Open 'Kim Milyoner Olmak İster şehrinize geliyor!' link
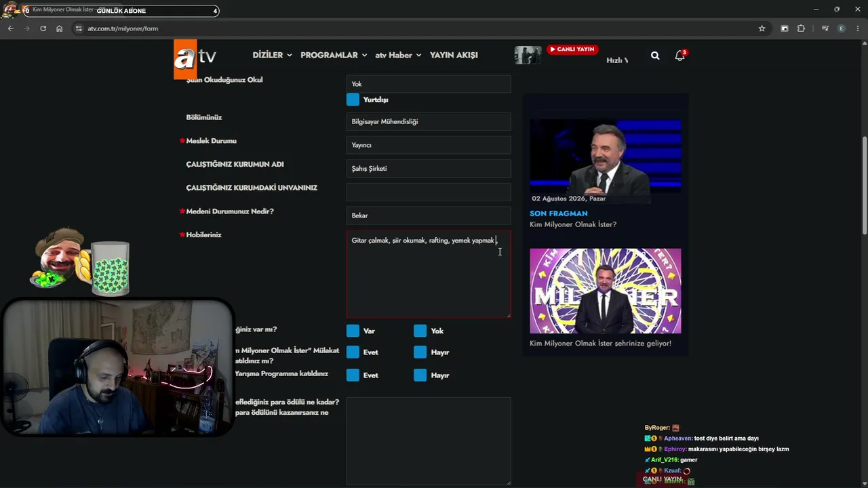 [600, 344]
